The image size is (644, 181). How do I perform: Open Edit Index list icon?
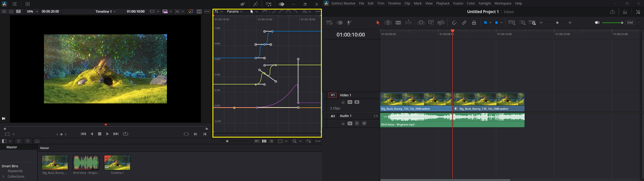(15, 4)
